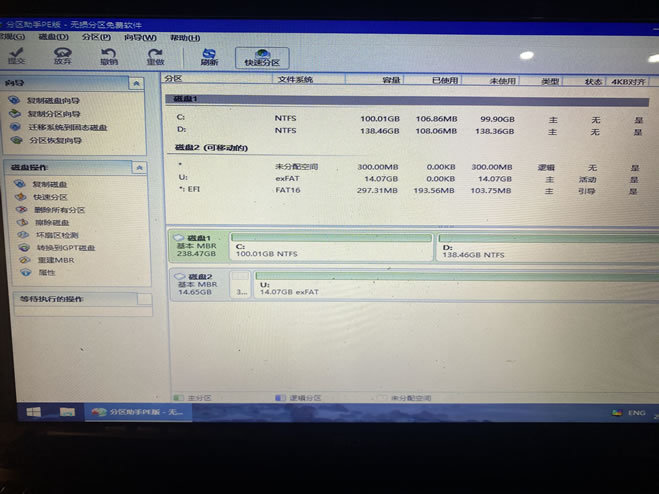Open the 磁盘(D) menu

click(x=53, y=37)
